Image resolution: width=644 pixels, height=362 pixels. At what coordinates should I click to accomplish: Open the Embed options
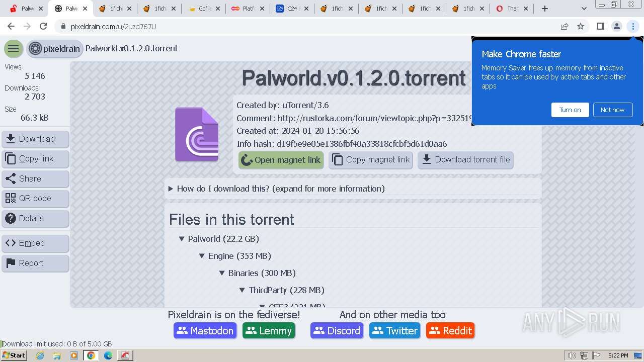point(35,243)
